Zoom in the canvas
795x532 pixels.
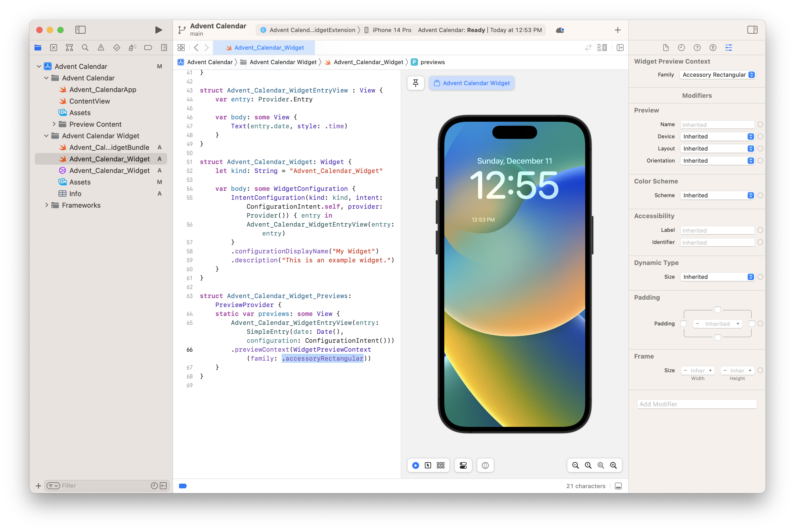(x=614, y=465)
